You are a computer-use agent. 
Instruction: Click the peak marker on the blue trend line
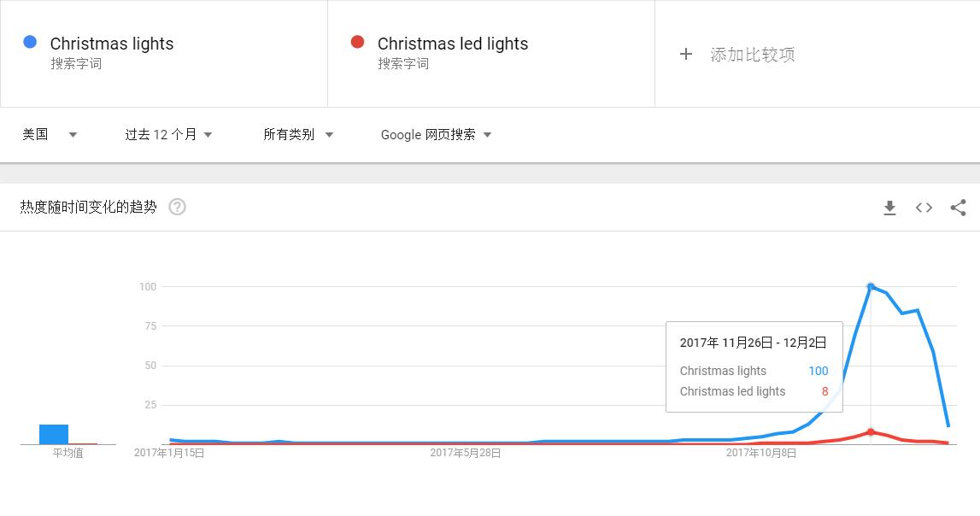click(871, 285)
